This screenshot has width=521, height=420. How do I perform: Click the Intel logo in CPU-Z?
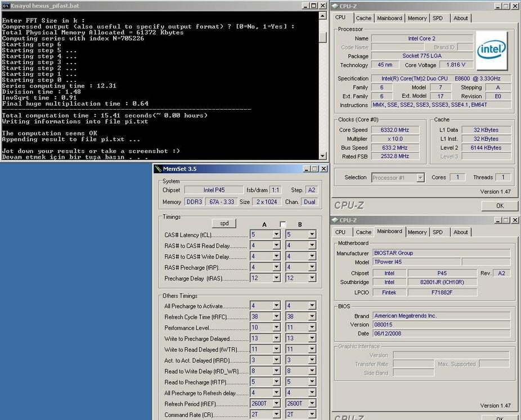tap(492, 51)
